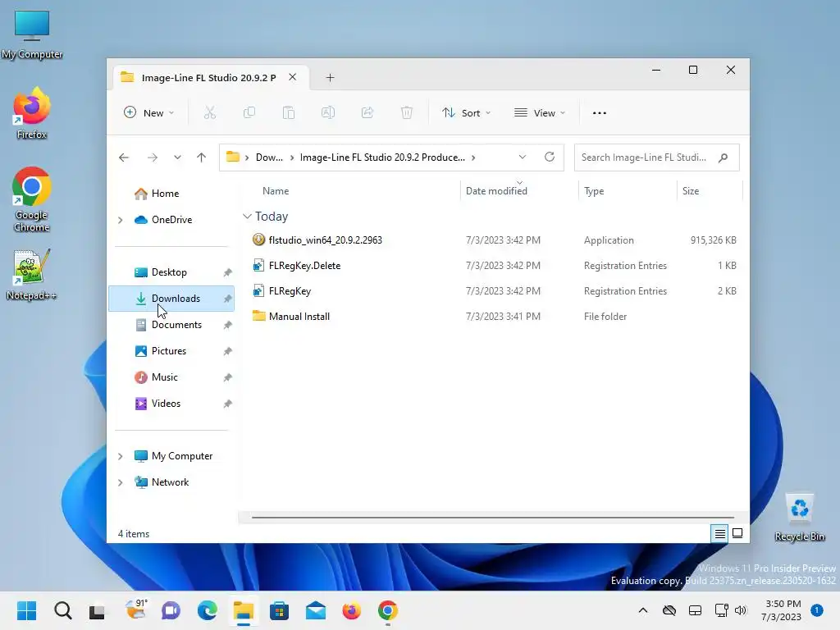Refresh the current folder view
The width and height of the screenshot is (840, 630).
[549, 157]
